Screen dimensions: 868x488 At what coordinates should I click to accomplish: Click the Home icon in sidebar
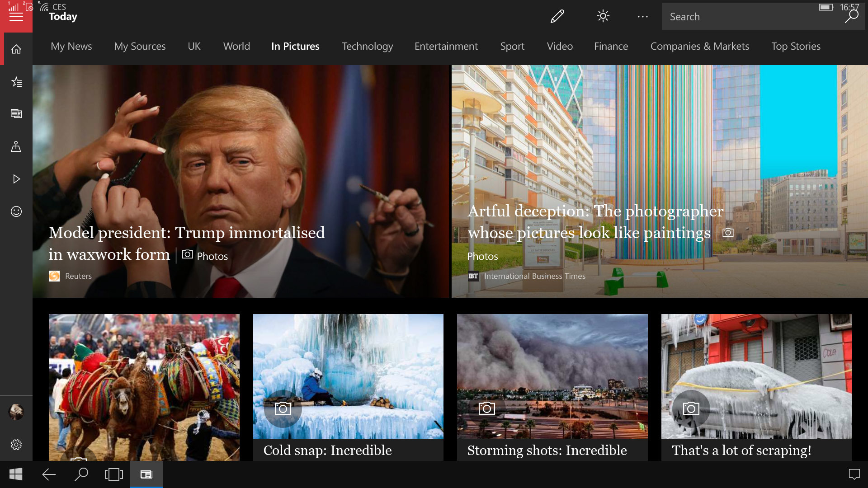coord(16,49)
